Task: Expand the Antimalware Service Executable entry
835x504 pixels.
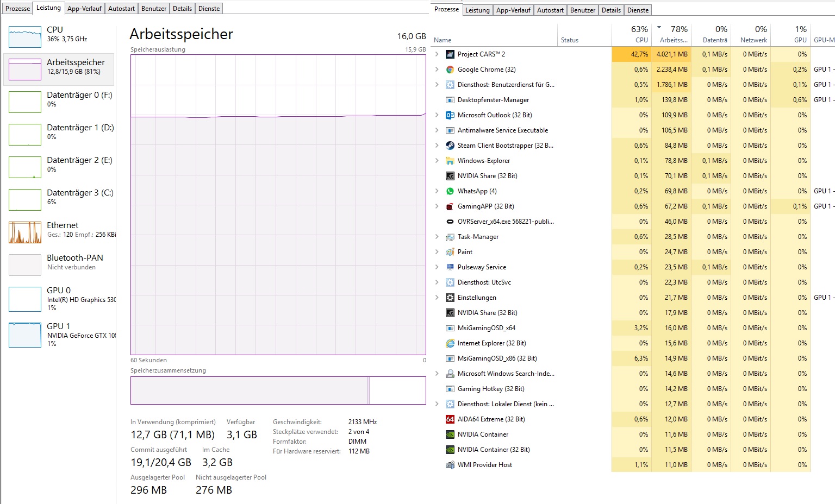Action: (x=437, y=130)
